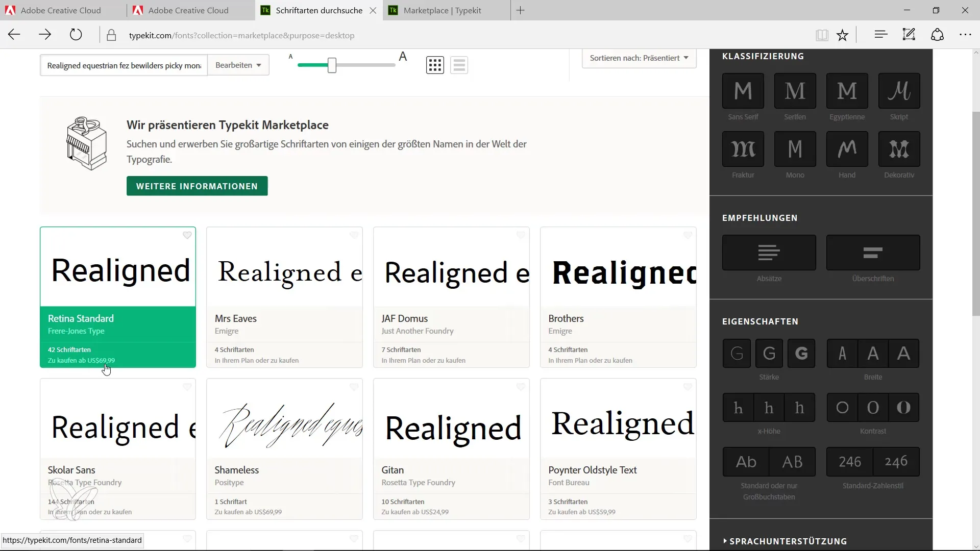The width and height of the screenshot is (980, 551).
Task: Toggle narrow Breite filter
Action: tap(842, 353)
